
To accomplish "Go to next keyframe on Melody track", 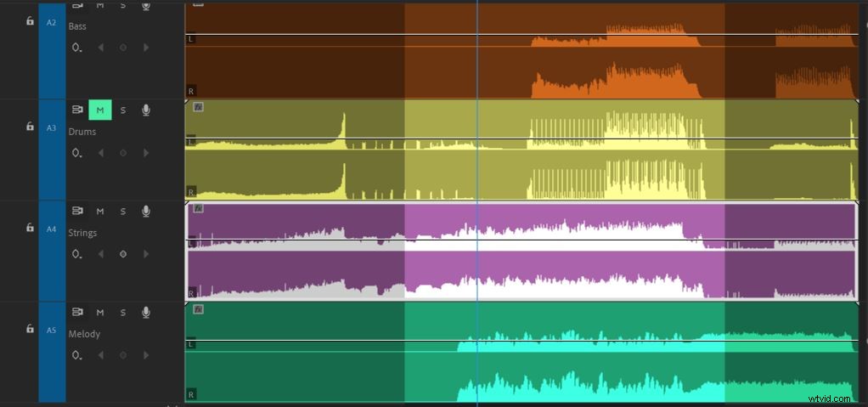I will click(x=146, y=355).
